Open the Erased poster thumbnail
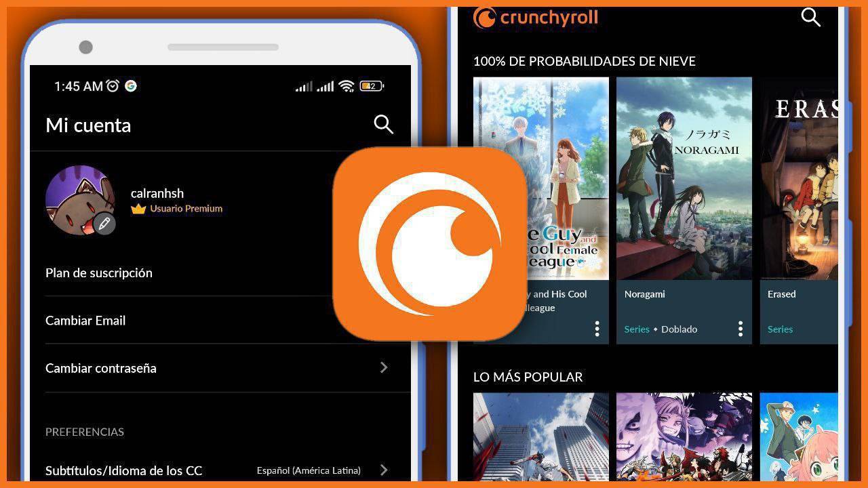 (799, 178)
